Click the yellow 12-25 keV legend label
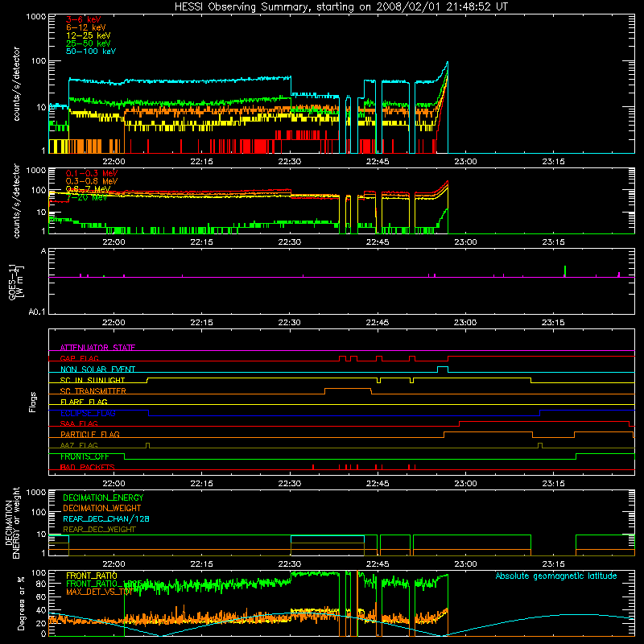The image size is (644, 644). (89, 35)
